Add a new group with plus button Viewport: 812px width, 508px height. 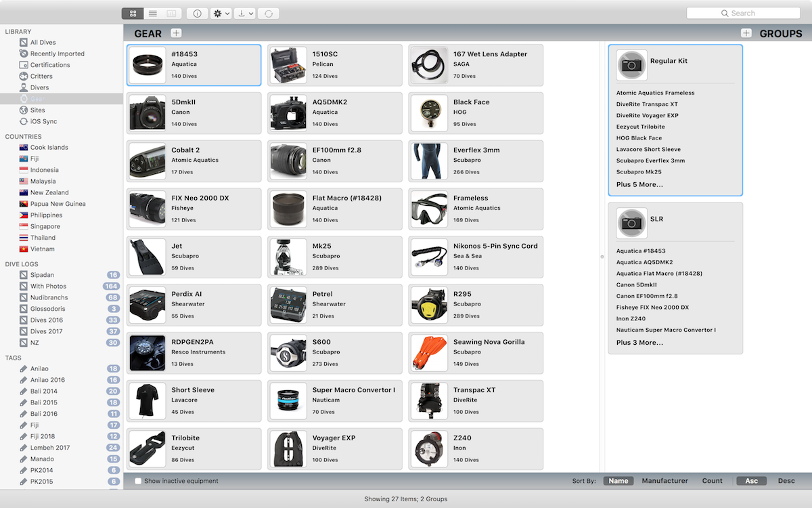click(746, 33)
